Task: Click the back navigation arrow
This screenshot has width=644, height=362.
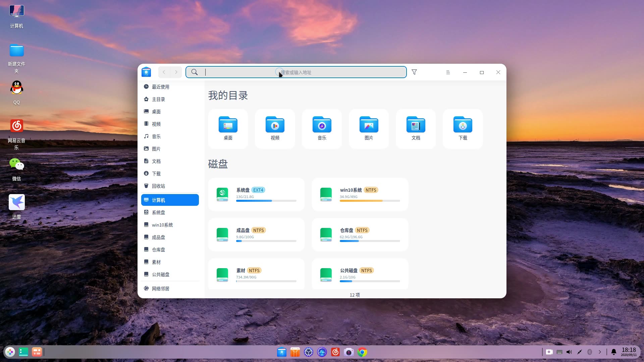Action: pyautogui.click(x=164, y=72)
